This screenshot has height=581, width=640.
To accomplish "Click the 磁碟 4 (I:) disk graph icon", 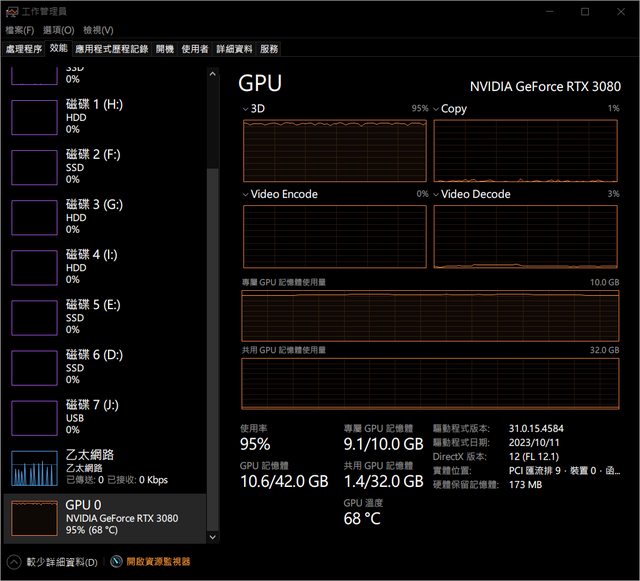I will 34,267.
